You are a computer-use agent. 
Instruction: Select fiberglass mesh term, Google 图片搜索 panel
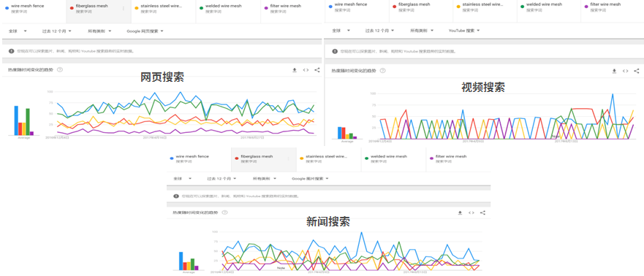pyautogui.click(x=263, y=158)
